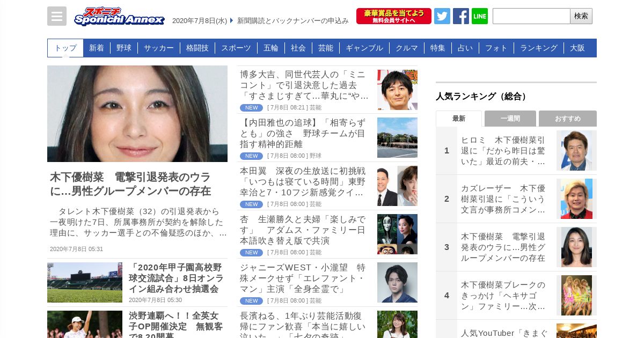Open 渋野連覇へ 全英女子OP article link
644x338 pixels.
pyautogui.click(x=176, y=324)
